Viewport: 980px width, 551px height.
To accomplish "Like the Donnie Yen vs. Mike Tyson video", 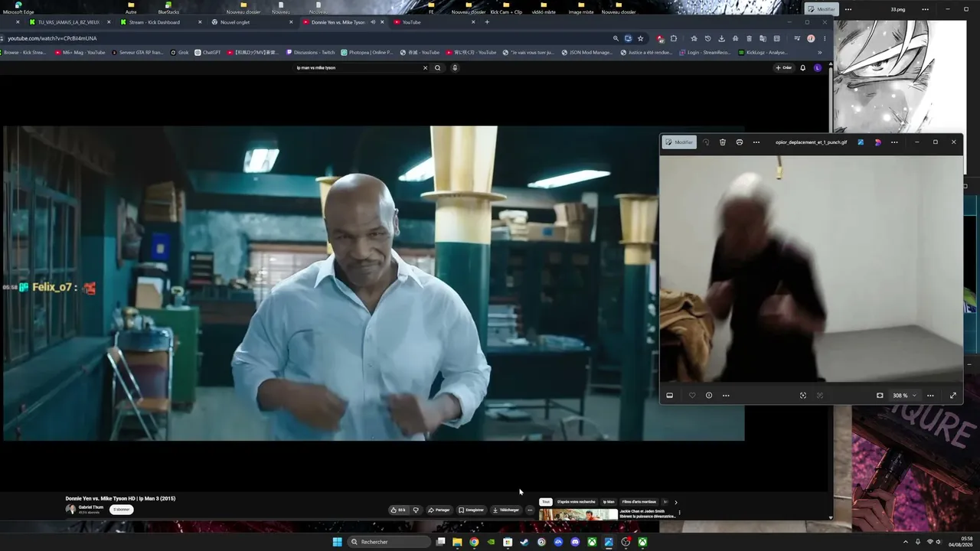I will 398,510.
